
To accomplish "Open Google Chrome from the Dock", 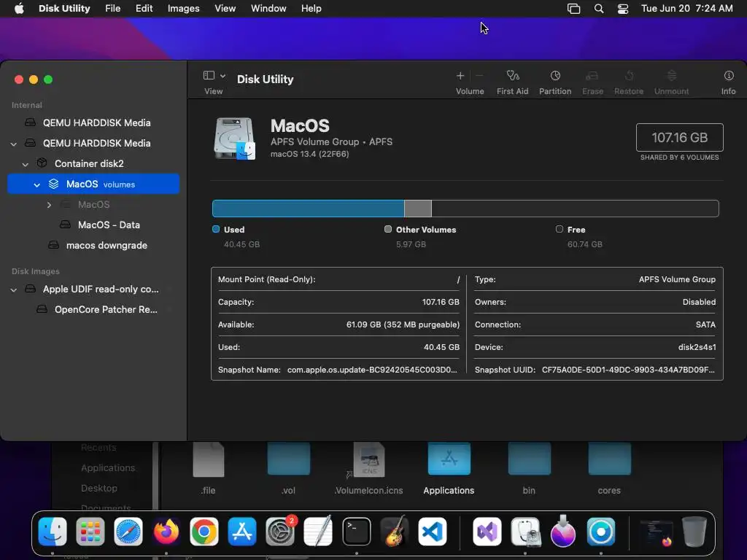I will 204,532.
